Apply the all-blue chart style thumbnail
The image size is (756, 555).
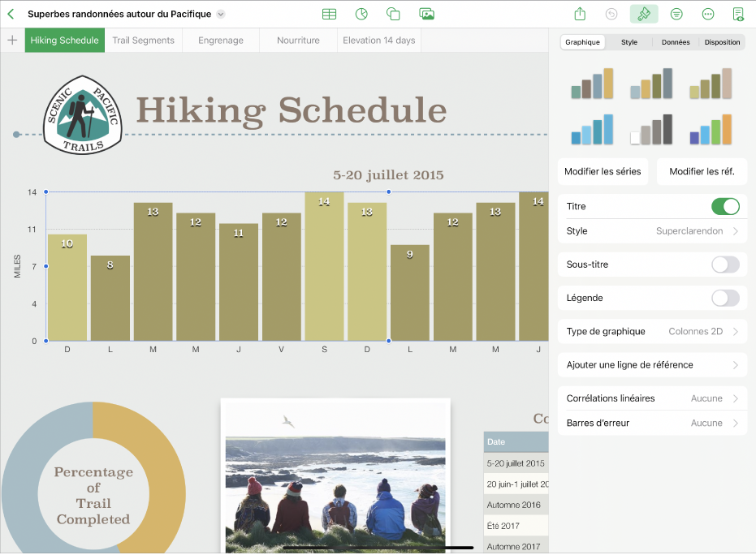tap(592, 129)
